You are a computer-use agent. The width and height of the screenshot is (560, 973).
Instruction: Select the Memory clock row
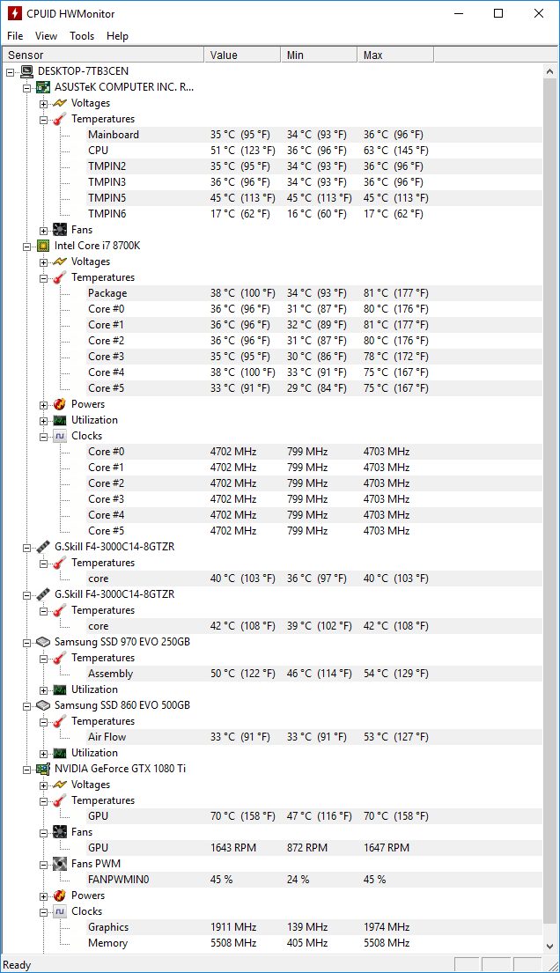314,943
